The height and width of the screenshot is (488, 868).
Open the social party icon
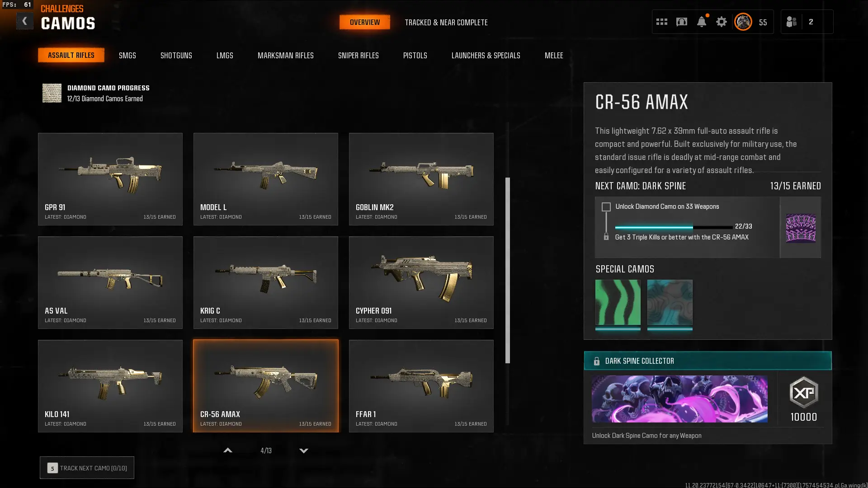click(792, 22)
